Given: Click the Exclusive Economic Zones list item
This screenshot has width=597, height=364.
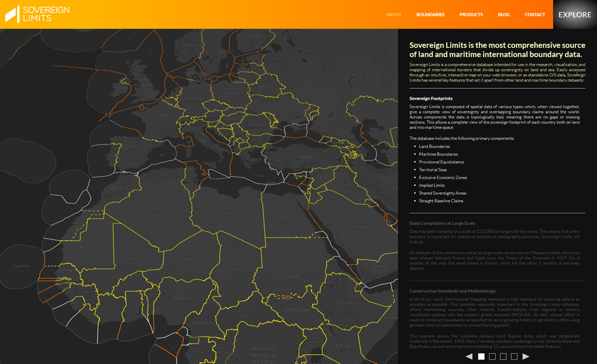Looking at the screenshot, I should point(442,177).
